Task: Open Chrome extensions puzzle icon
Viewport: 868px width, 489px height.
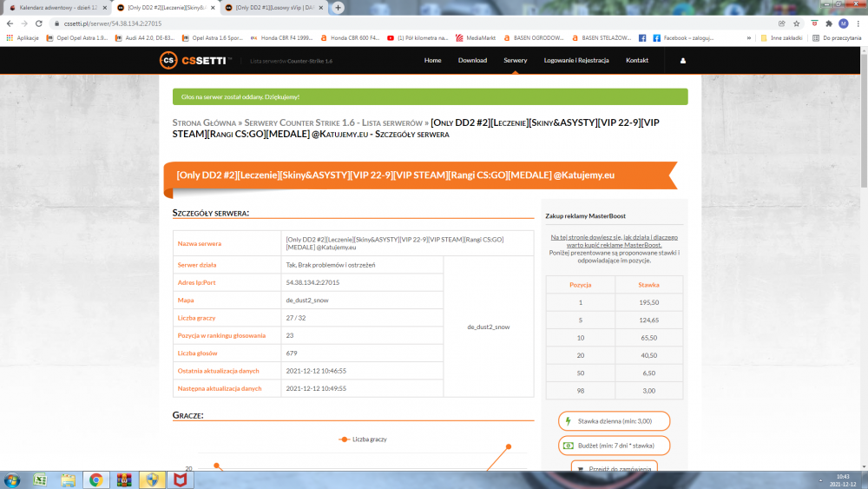Action: click(x=829, y=23)
